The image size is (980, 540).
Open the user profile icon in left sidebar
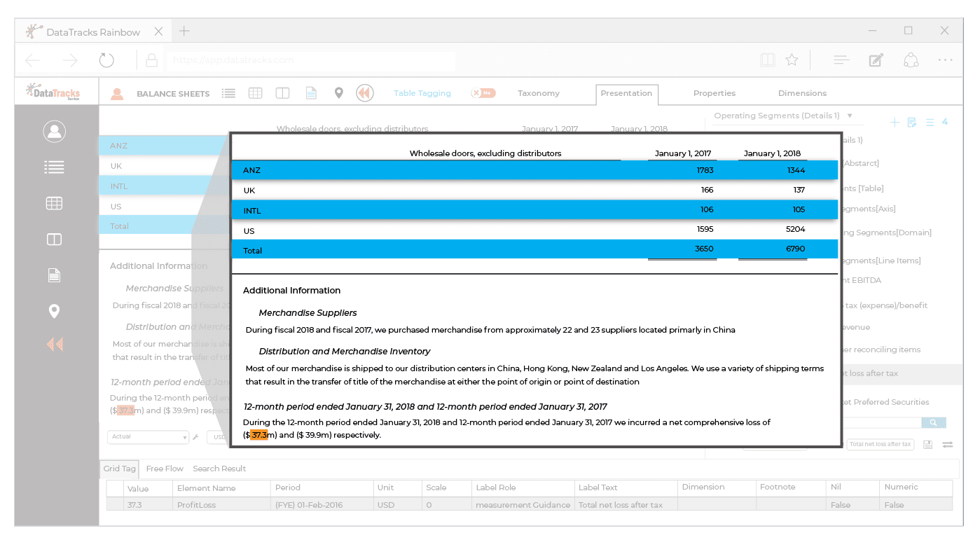click(x=54, y=131)
